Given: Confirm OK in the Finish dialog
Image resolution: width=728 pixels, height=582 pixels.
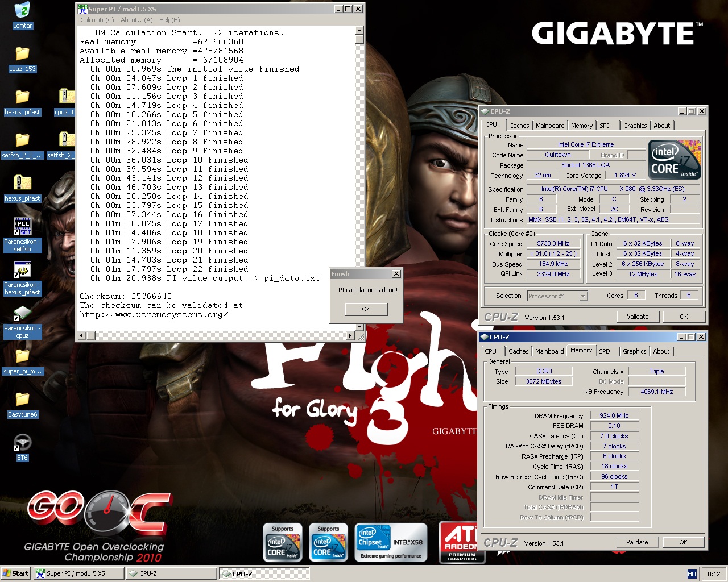Looking at the screenshot, I should pos(366,309).
